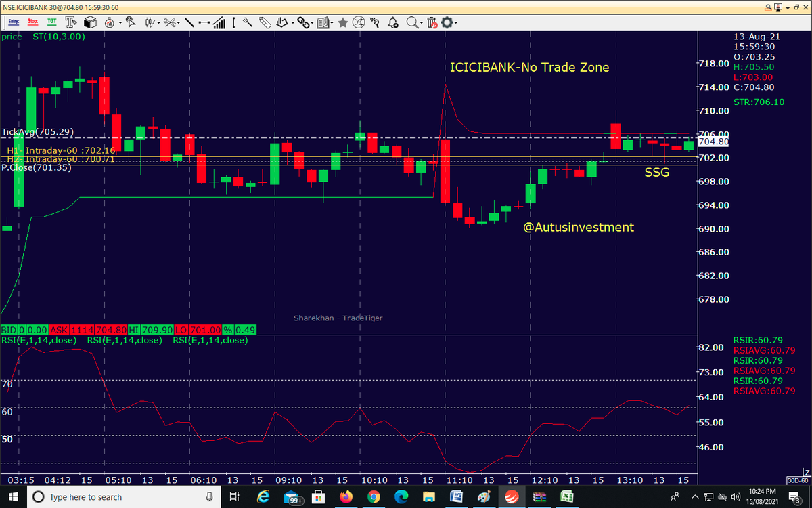Viewport: 812px width, 508px height.
Task: Click the P.Close(701.35) label
Action: (37, 167)
